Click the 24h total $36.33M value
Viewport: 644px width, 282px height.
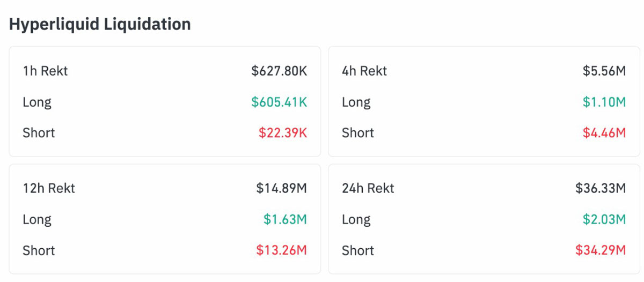click(601, 188)
